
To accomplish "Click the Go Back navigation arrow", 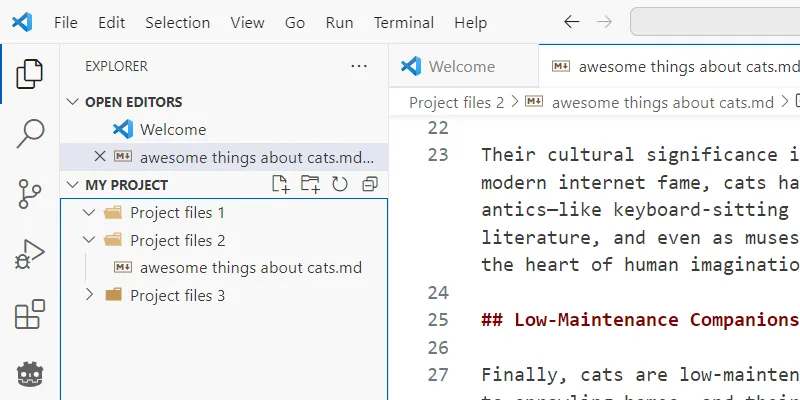I will click(x=571, y=22).
